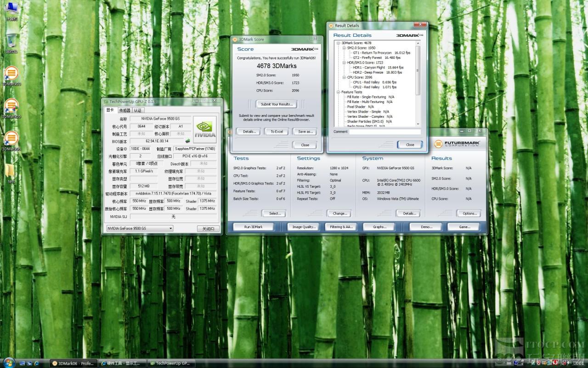Click the NVIDIA logo in GPU-Z

click(x=204, y=129)
